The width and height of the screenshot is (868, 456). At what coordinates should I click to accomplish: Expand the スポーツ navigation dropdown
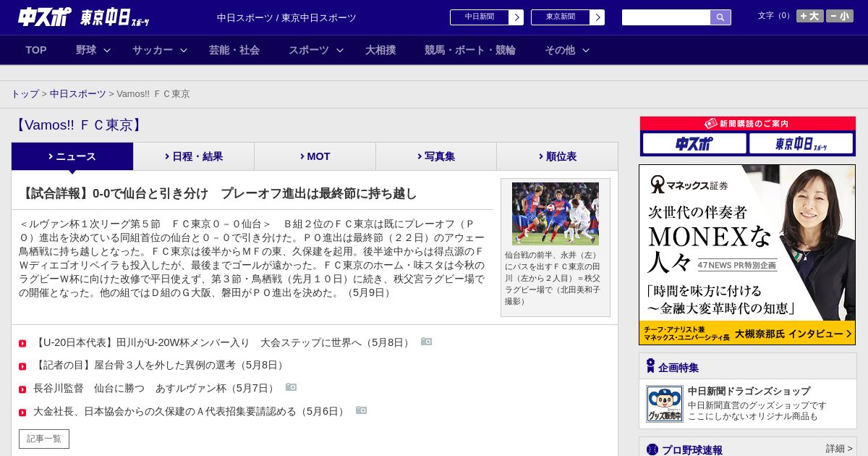click(316, 50)
